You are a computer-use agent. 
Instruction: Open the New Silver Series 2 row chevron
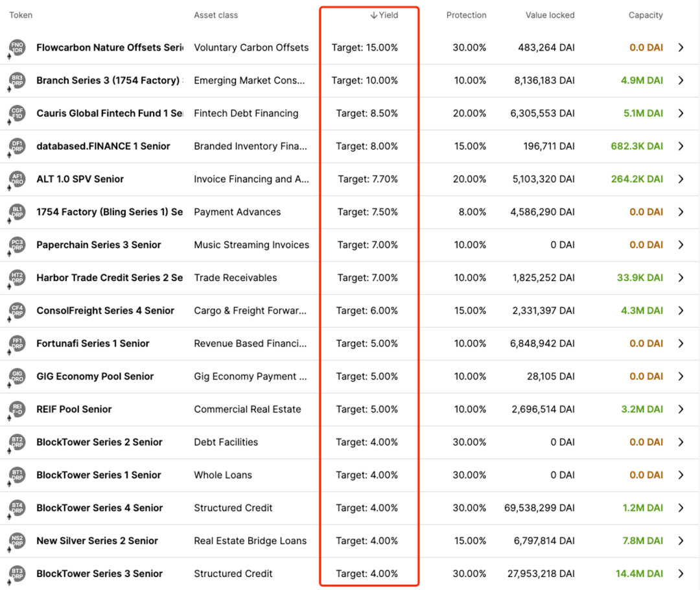click(681, 541)
